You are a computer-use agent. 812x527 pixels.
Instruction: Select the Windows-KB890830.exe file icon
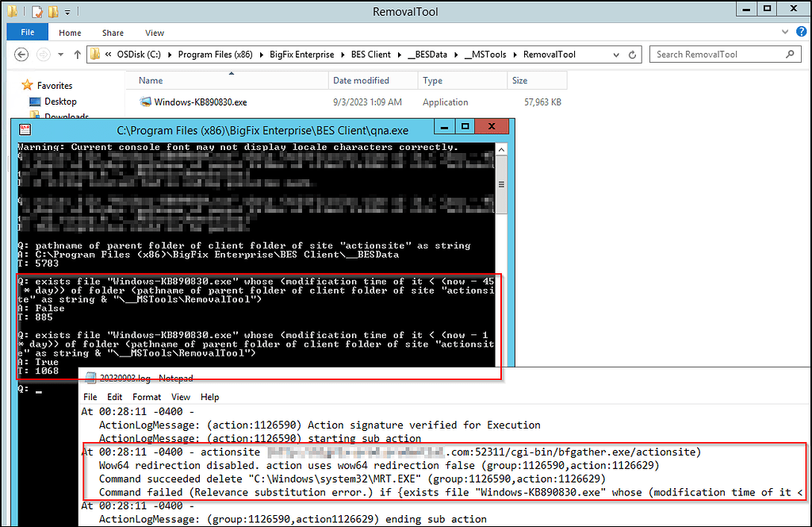[146, 102]
